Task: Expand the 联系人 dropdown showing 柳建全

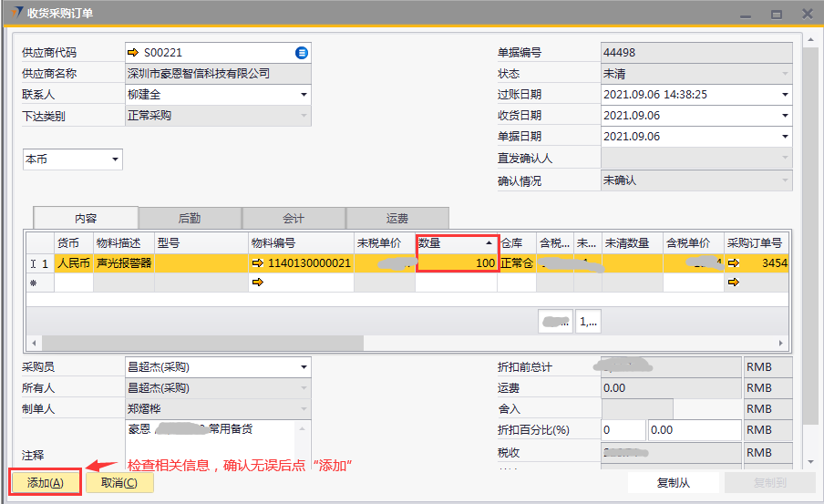Action: 303,95
